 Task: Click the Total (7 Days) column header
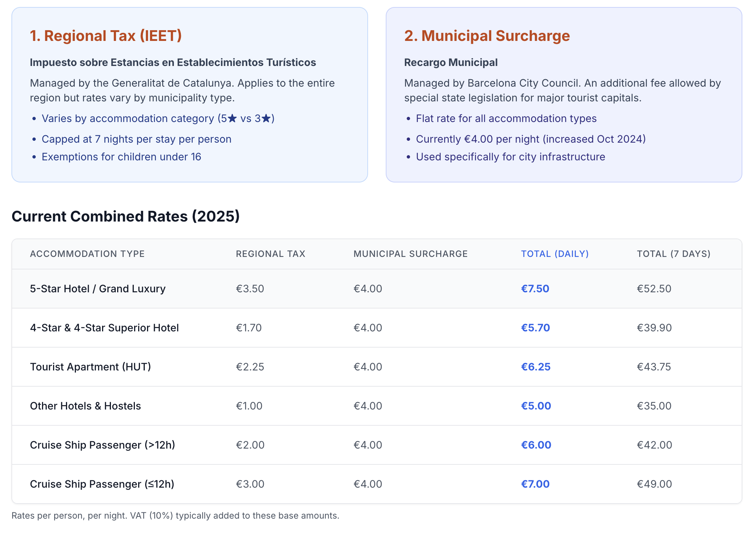tap(673, 254)
